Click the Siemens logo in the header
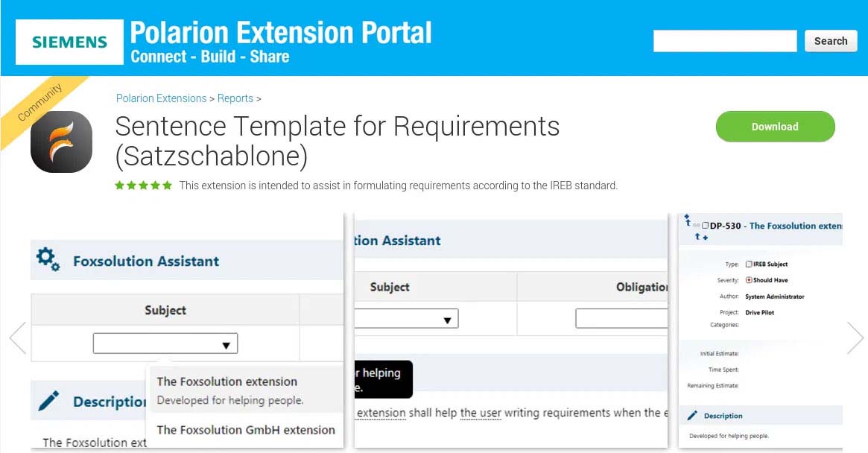The width and height of the screenshot is (868, 453). point(69,42)
